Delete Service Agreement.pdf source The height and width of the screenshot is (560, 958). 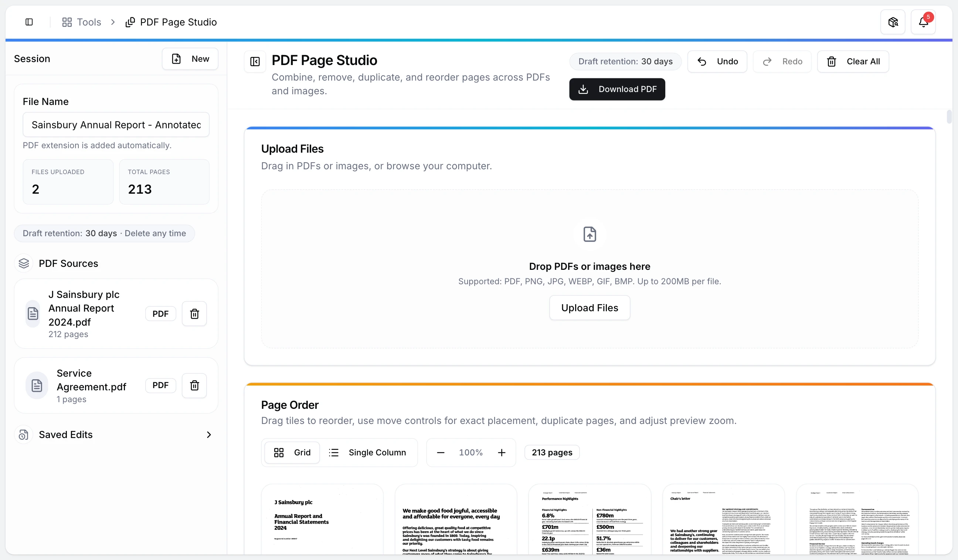point(194,386)
